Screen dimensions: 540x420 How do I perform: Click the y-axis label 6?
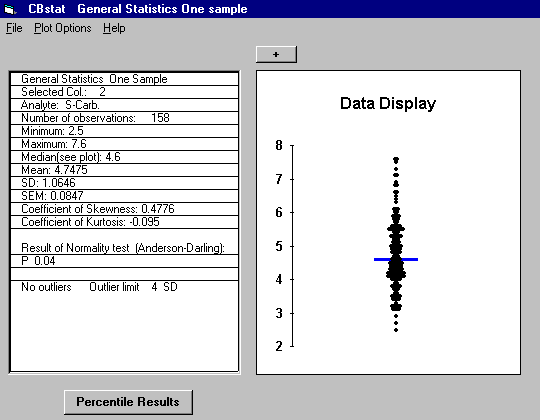tap(279, 212)
